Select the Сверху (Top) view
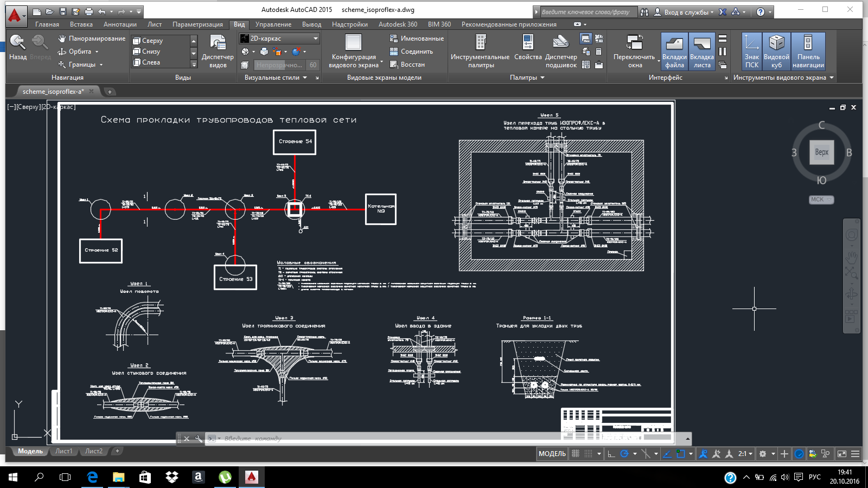This screenshot has width=868, height=488. point(152,41)
